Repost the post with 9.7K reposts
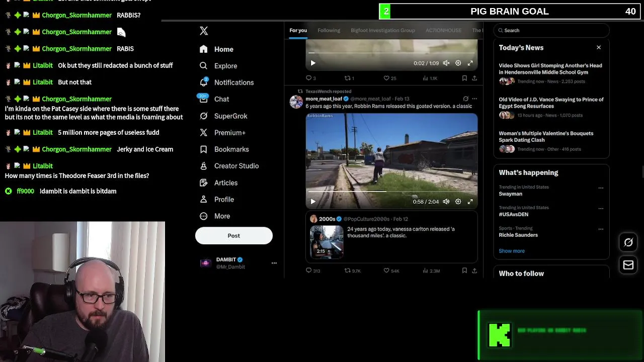 tap(352, 271)
